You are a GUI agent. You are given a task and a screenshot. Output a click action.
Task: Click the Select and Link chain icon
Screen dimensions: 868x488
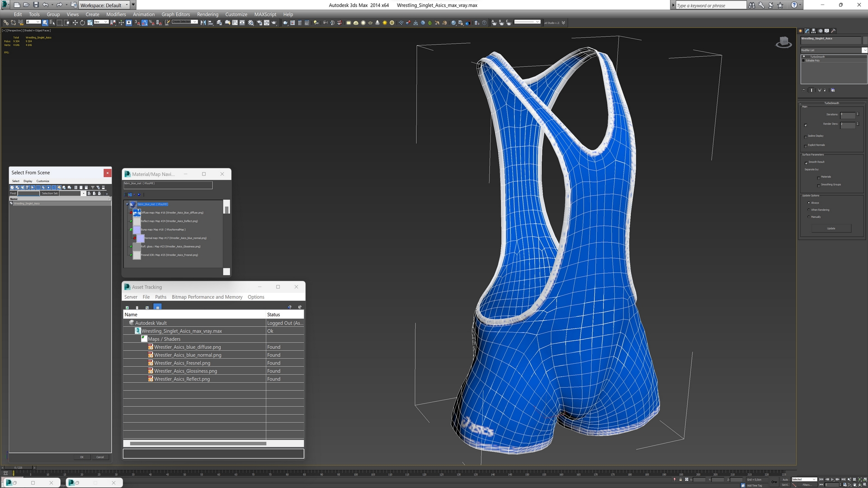[6, 23]
